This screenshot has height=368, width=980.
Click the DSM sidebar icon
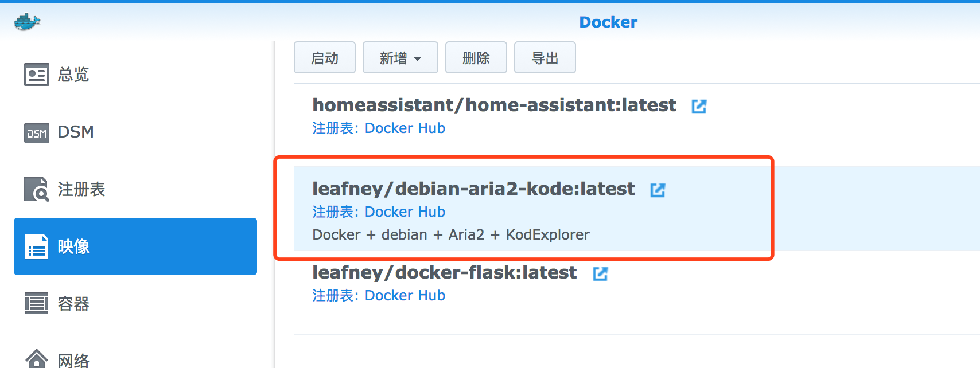coord(37,132)
